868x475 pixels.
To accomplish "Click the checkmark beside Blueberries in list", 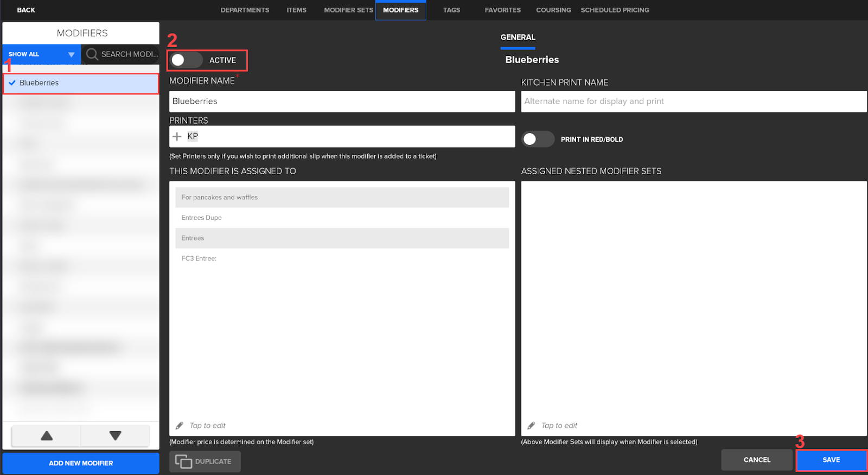I will coord(12,83).
